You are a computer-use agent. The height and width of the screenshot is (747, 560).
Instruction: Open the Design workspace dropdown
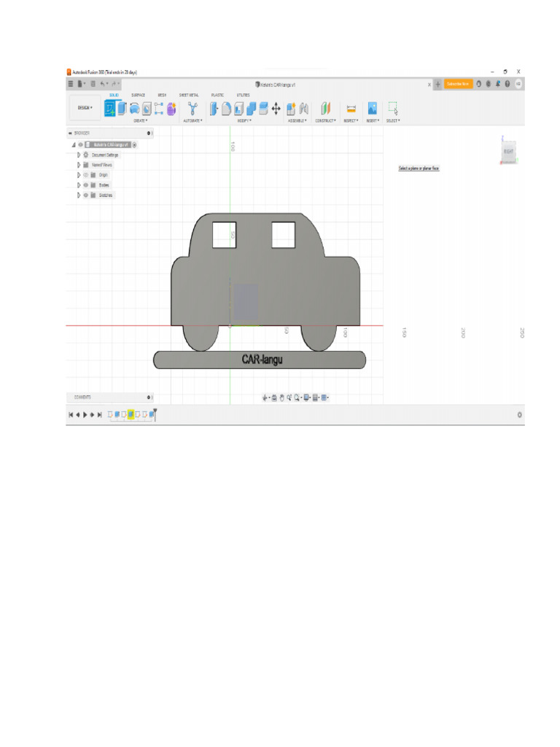(x=85, y=108)
